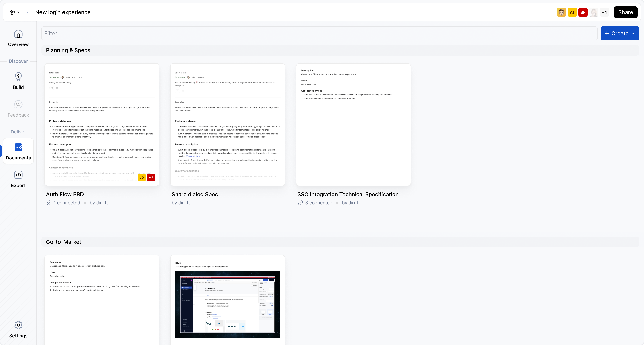644x345 pixels.
Task: Expand the Create button dropdown arrow
Action: coord(633,33)
